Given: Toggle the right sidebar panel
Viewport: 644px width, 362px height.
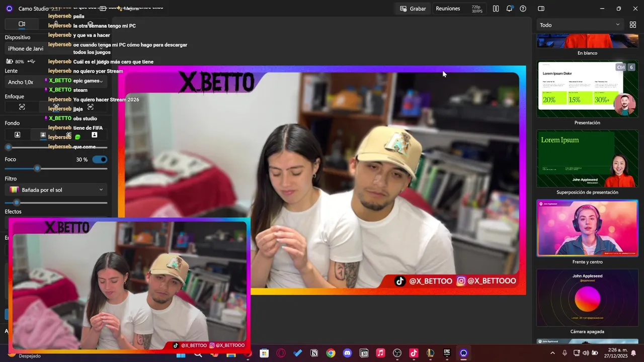Looking at the screenshot, I should point(541,9).
